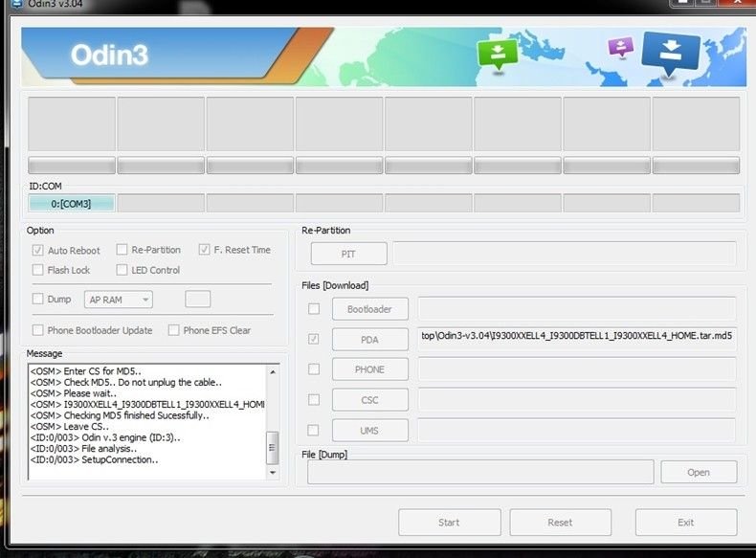Click the green download icon in banner

point(498,54)
